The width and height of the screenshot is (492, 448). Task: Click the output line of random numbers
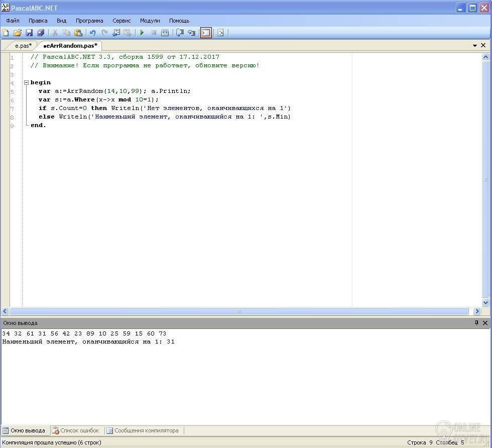click(x=84, y=333)
